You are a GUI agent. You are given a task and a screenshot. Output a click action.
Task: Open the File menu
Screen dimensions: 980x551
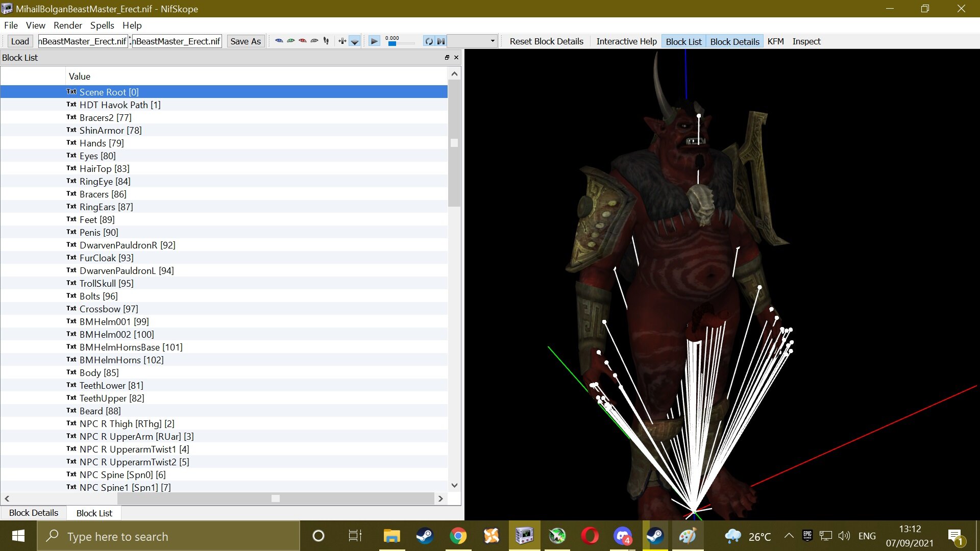11,25
